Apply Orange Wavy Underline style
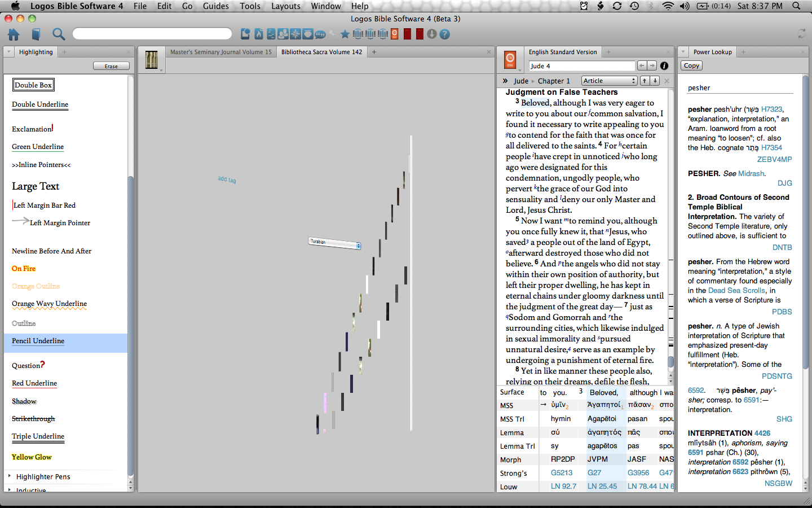 pyautogui.click(x=49, y=304)
